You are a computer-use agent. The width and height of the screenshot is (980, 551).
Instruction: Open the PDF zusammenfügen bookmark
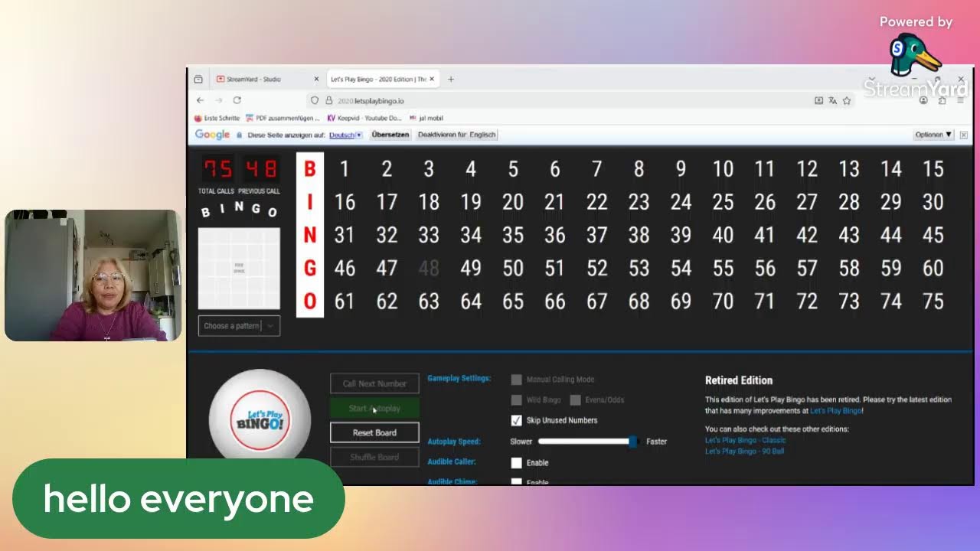tap(283, 119)
